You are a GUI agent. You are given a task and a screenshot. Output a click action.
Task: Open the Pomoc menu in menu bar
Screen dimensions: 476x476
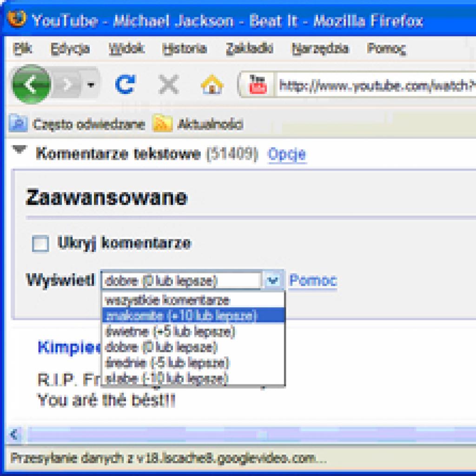386,48
